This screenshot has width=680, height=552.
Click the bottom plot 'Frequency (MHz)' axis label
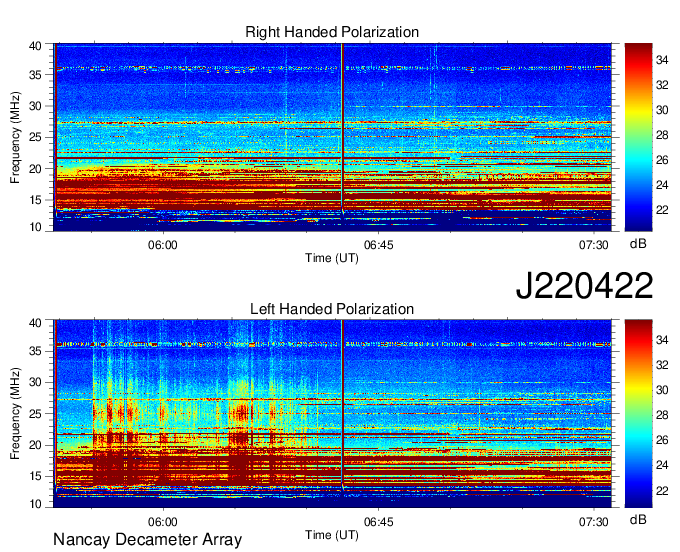pyautogui.click(x=15, y=414)
